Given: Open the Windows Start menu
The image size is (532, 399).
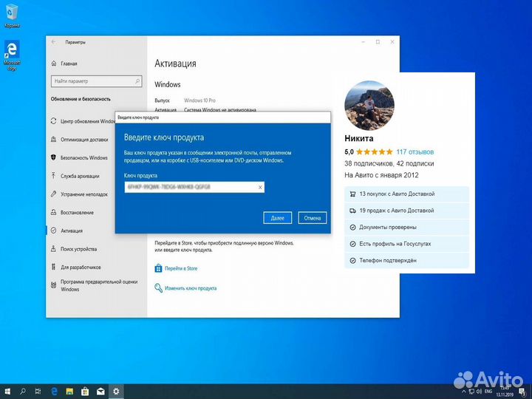Looking at the screenshot, I should tap(7, 392).
